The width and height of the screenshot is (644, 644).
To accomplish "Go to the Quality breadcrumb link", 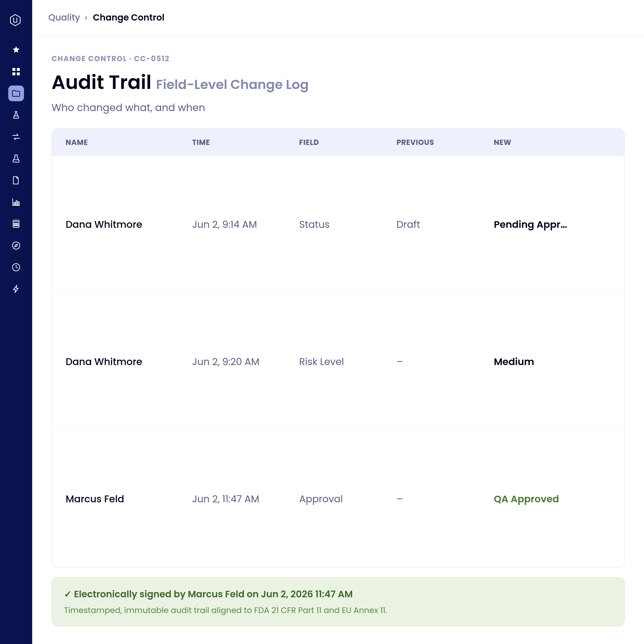I will pyautogui.click(x=64, y=17).
